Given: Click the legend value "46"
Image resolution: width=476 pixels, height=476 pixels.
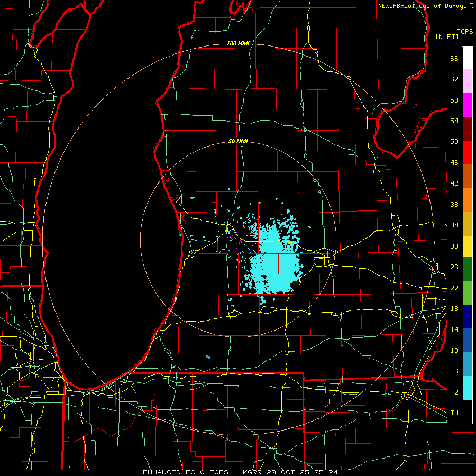Looking at the screenshot, I should [454, 163].
